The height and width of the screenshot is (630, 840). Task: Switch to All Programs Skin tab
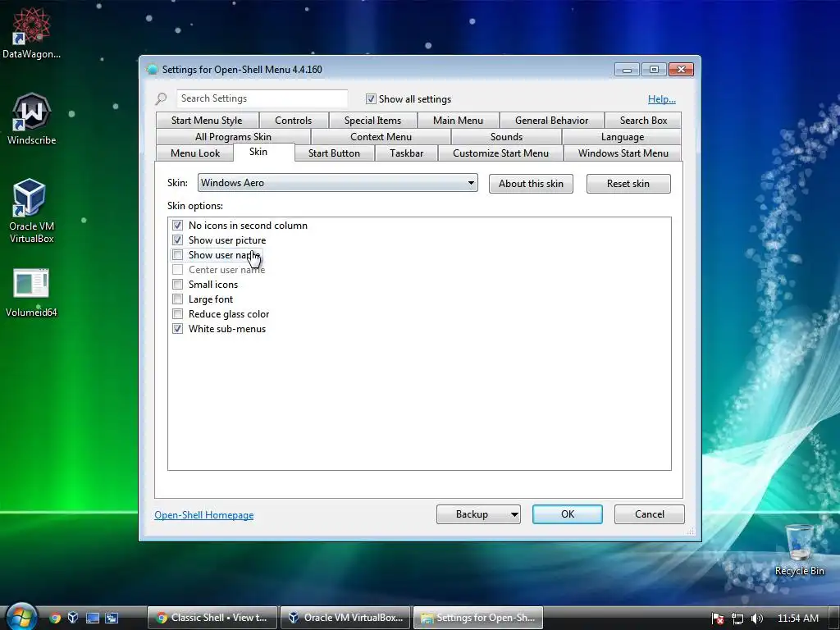click(233, 137)
